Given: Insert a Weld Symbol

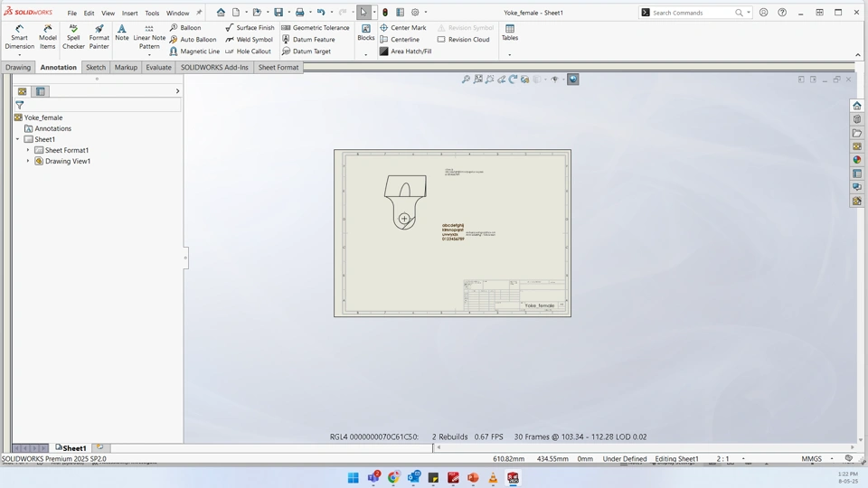Looking at the screenshot, I should coord(250,39).
